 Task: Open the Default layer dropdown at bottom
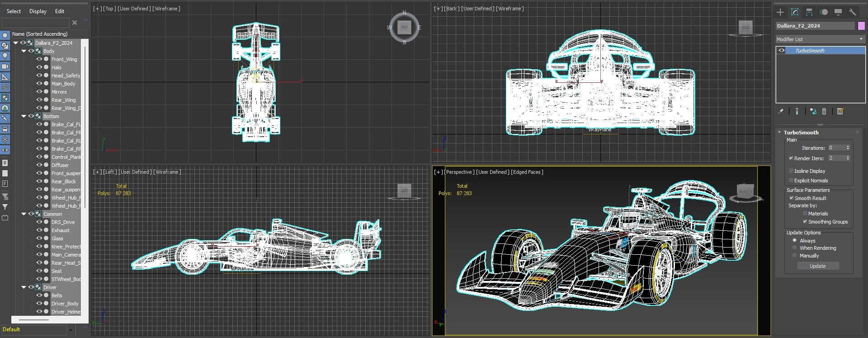(71, 330)
